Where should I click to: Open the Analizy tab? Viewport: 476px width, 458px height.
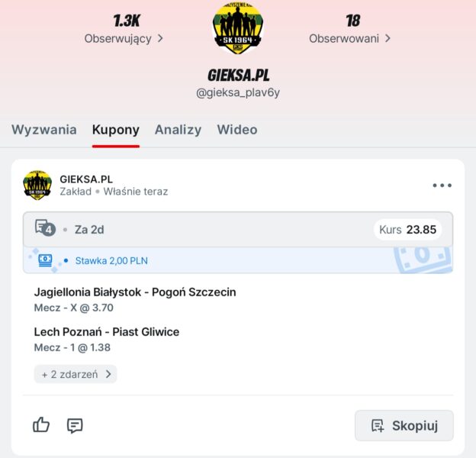pyautogui.click(x=178, y=130)
